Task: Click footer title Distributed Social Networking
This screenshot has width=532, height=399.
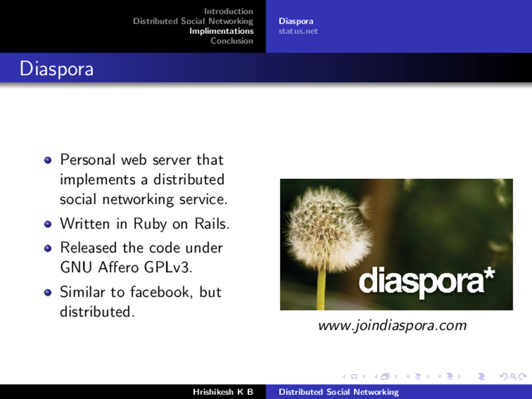Action: 339,392
